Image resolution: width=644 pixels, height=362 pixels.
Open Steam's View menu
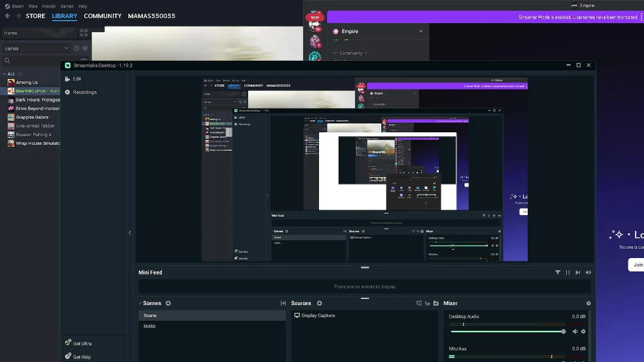point(33,6)
